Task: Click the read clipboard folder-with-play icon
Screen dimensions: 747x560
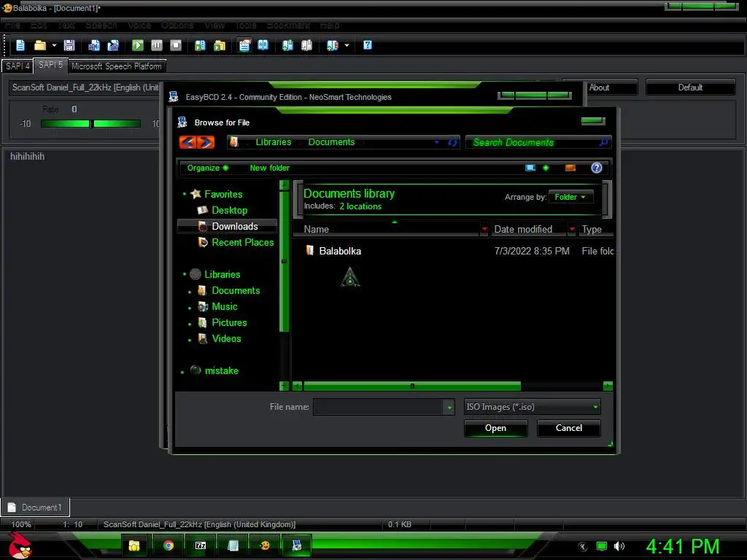Action: pyautogui.click(x=220, y=45)
